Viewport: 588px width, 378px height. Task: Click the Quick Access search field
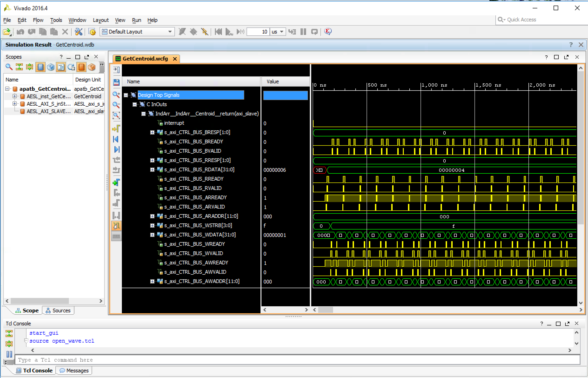[x=542, y=20]
